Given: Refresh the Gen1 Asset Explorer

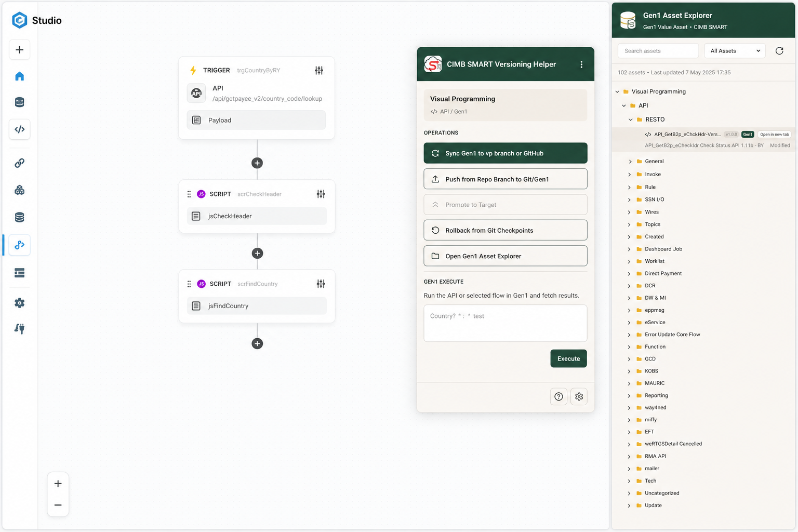Looking at the screenshot, I should coord(779,51).
